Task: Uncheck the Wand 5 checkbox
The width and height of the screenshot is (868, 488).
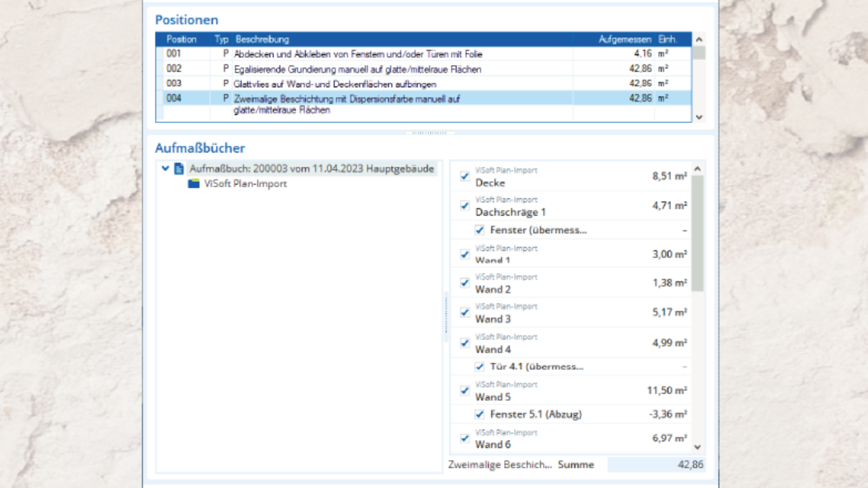Action: tap(465, 390)
